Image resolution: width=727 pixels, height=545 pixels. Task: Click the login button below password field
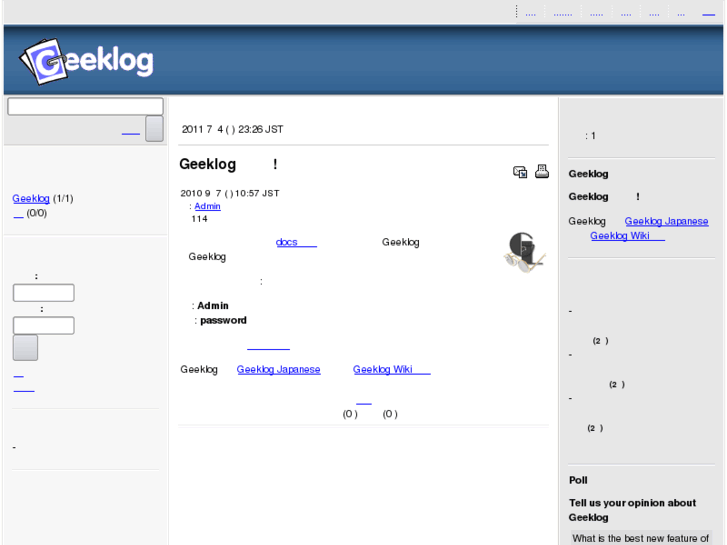pos(26,348)
